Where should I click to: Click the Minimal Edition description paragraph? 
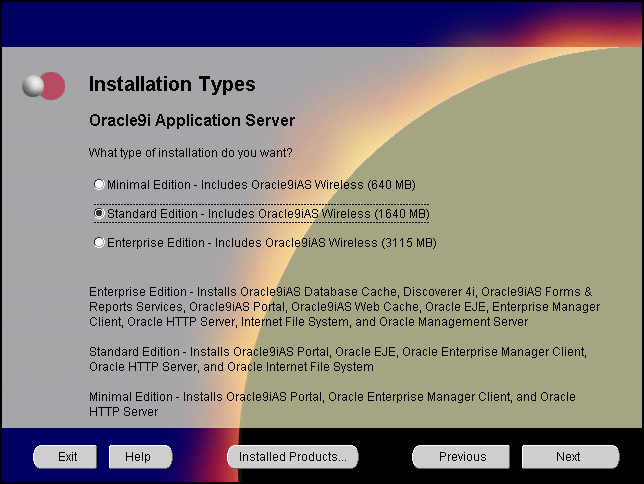[332, 404]
